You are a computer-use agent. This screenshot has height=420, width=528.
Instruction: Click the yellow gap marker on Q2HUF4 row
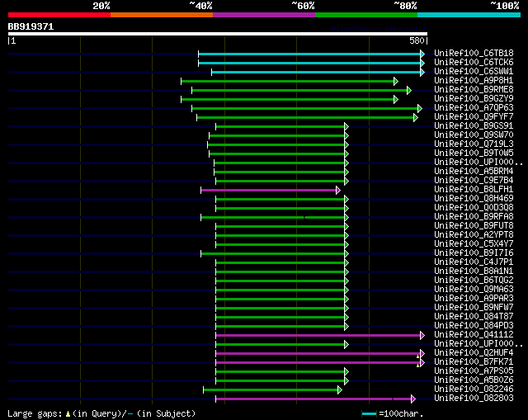[x=418, y=356]
